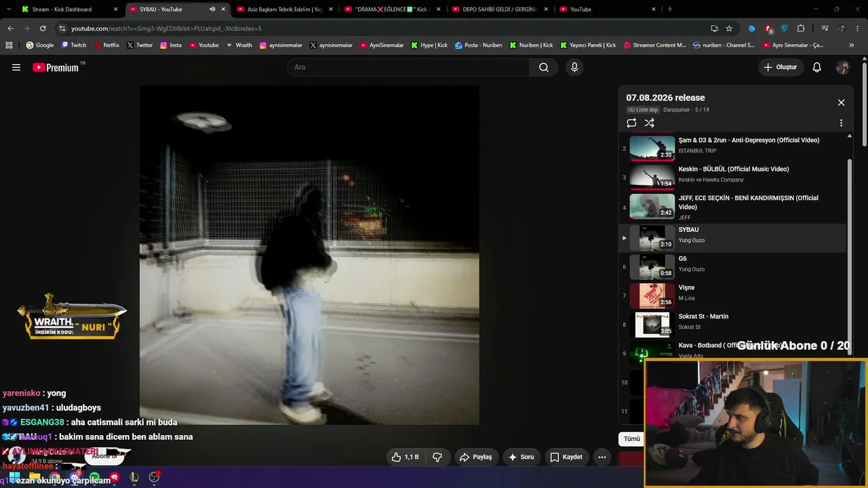The image size is (868, 488).
Task: Share the video with Paylaş button
Action: 475,457
